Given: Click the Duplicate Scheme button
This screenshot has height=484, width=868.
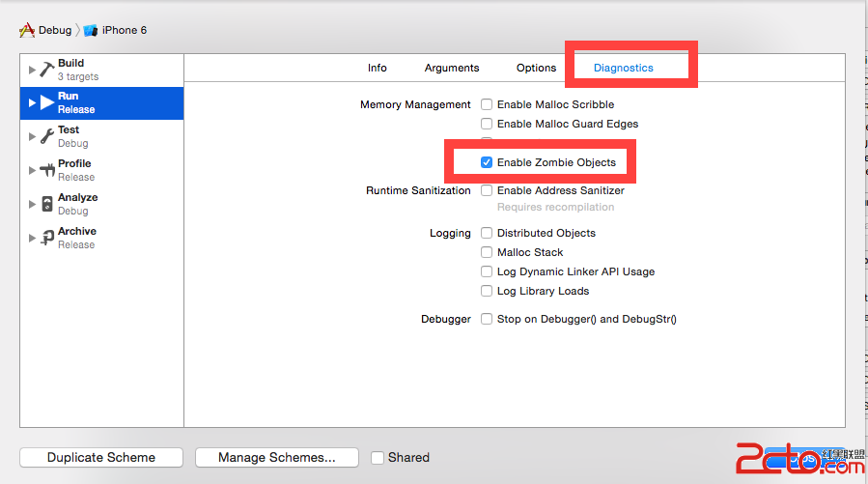Looking at the screenshot, I should click(101, 458).
